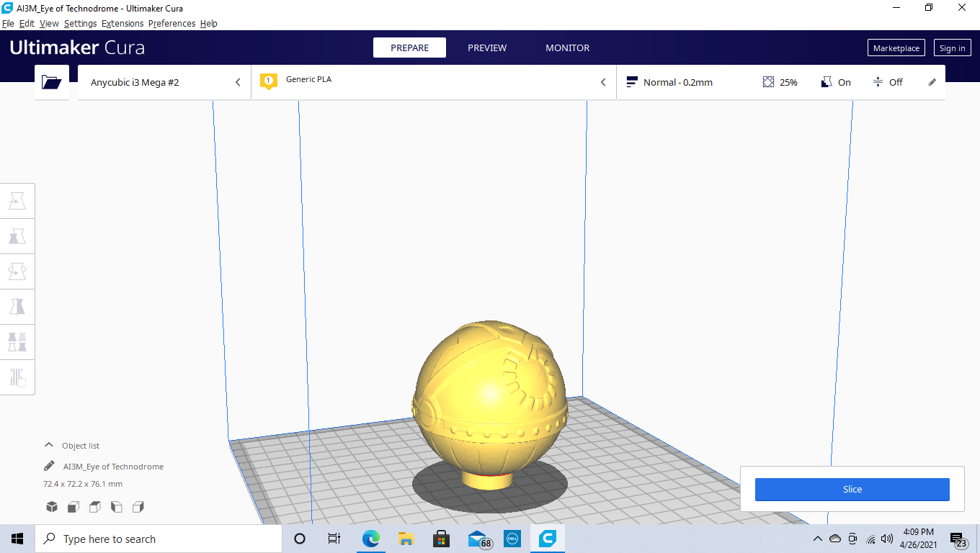
Task: Open the printer selector chevron
Action: [238, 82]
